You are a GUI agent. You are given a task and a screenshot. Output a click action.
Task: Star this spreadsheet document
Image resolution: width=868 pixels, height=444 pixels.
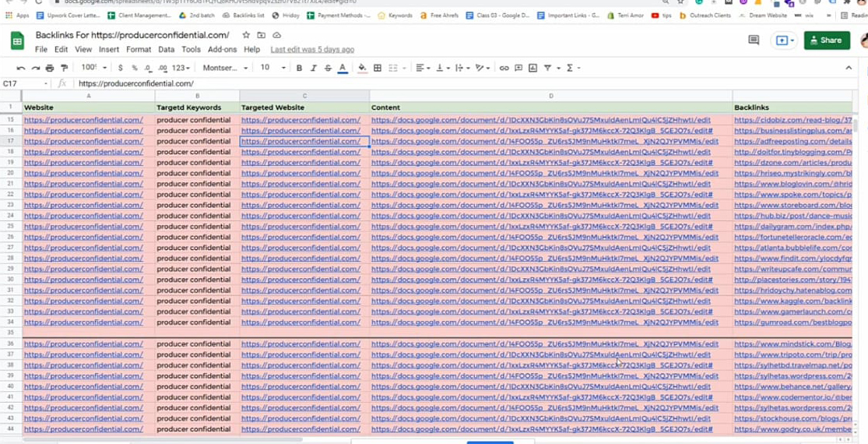[246, 35]
